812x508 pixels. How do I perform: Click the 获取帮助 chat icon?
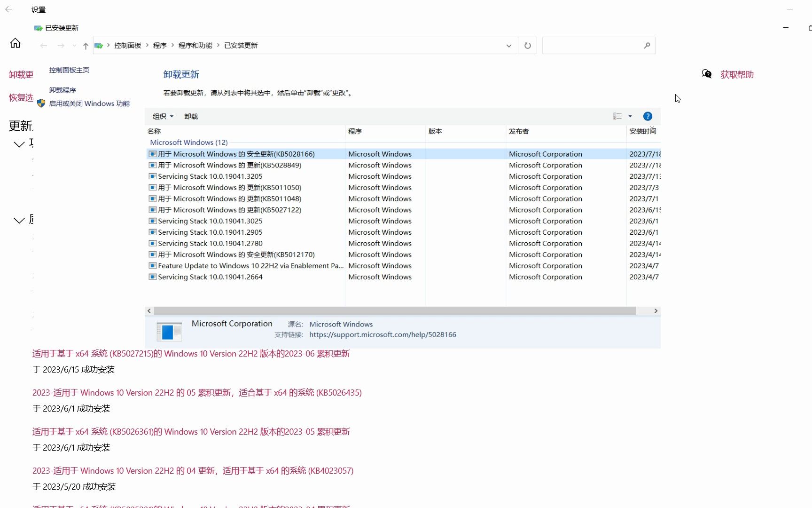pyautogui.click(x=707, y=74)
